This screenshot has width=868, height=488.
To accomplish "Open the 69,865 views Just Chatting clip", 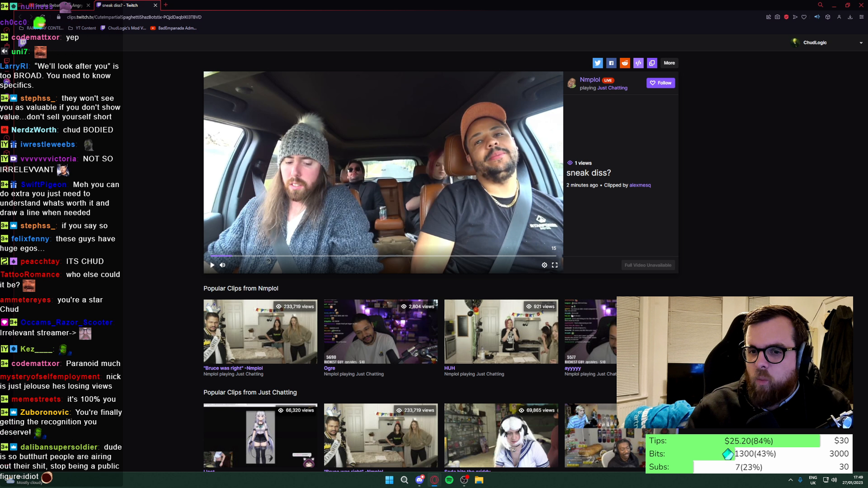I will pyautogui.click(x=501, y=435).
